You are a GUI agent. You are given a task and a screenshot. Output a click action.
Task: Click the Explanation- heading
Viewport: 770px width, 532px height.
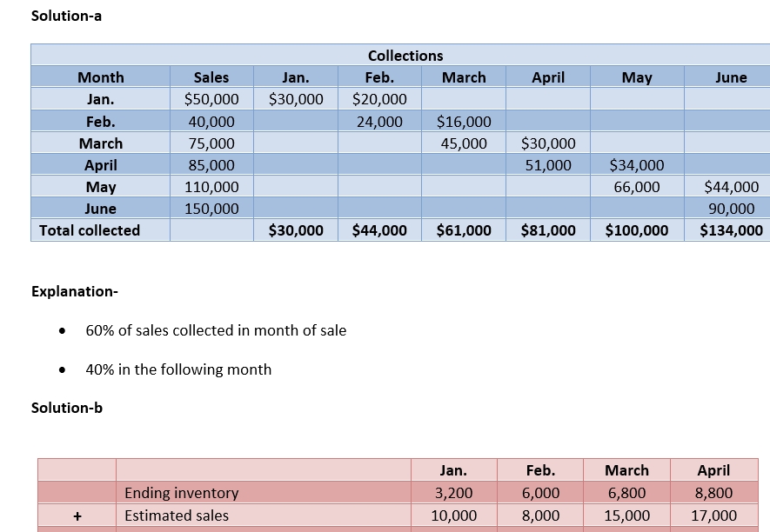point(74,291)
